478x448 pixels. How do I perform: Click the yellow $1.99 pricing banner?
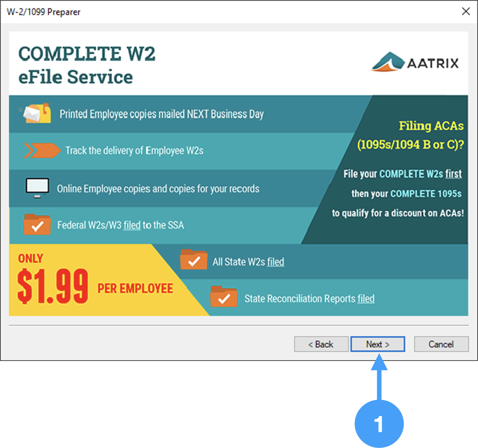click(x=75, y=281)
